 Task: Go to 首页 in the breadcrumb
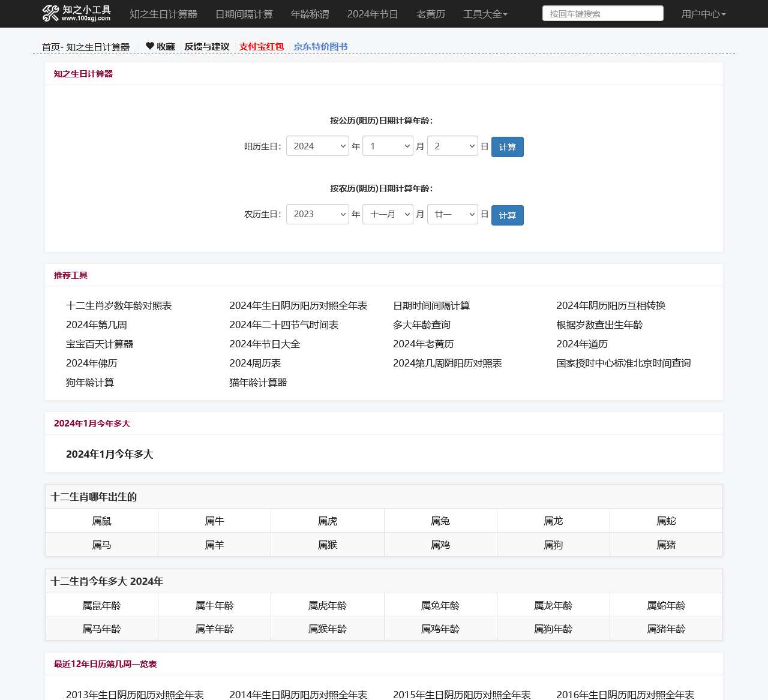tap(51, 47)
